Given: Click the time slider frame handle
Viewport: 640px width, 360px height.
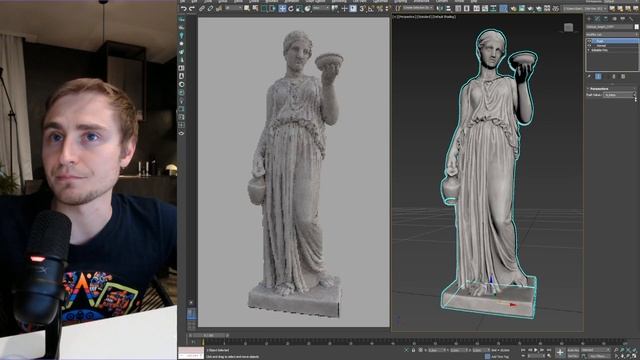Looking at the screenshot, I should [209, 335].
